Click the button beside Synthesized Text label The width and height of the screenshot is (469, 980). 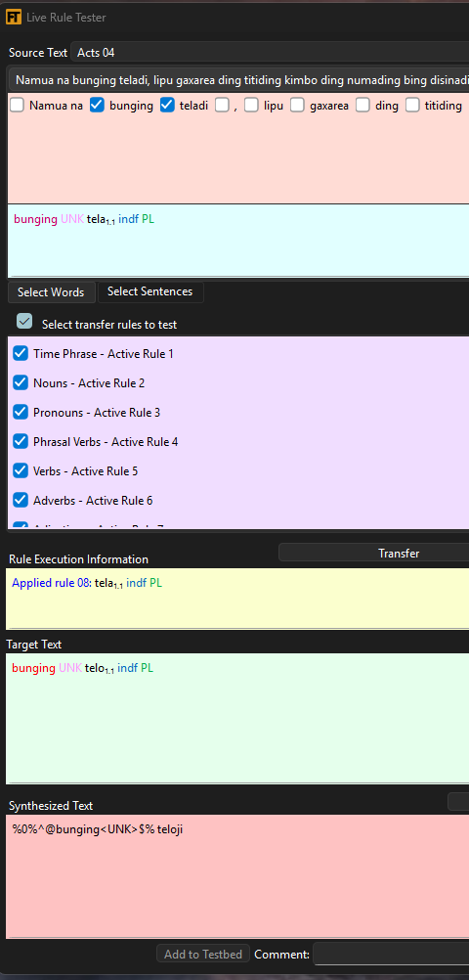(458, 802)
